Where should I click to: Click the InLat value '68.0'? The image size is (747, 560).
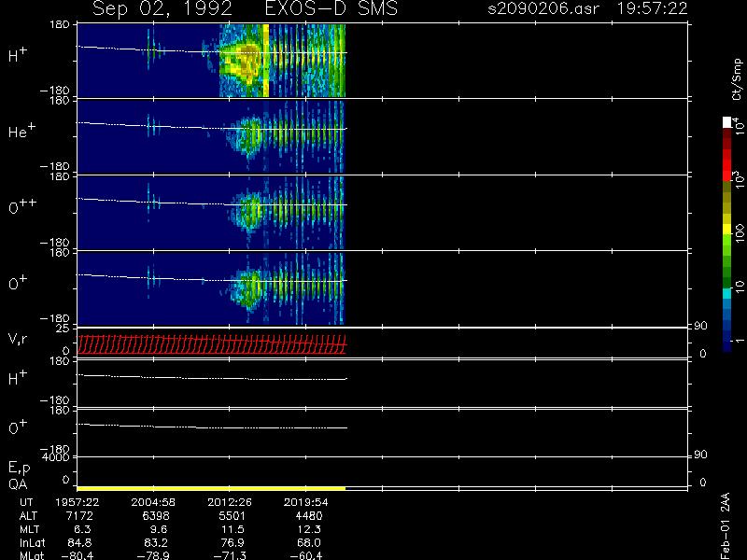tap(309, 542)
